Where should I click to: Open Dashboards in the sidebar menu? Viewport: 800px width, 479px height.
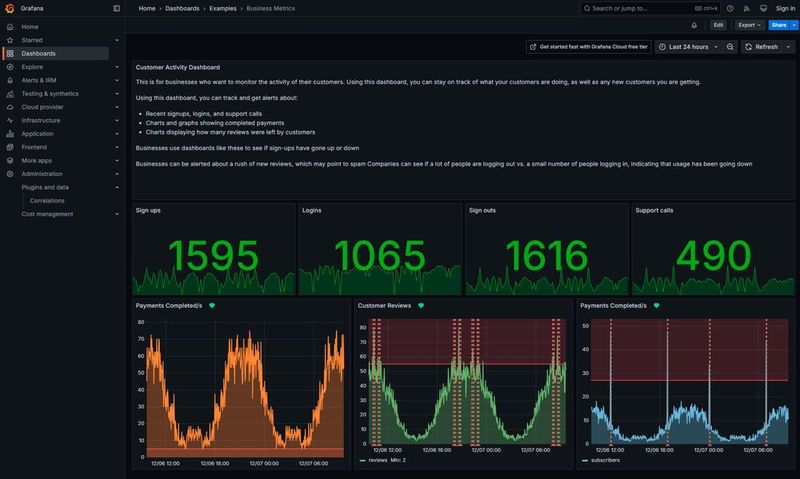pos(38,53)
